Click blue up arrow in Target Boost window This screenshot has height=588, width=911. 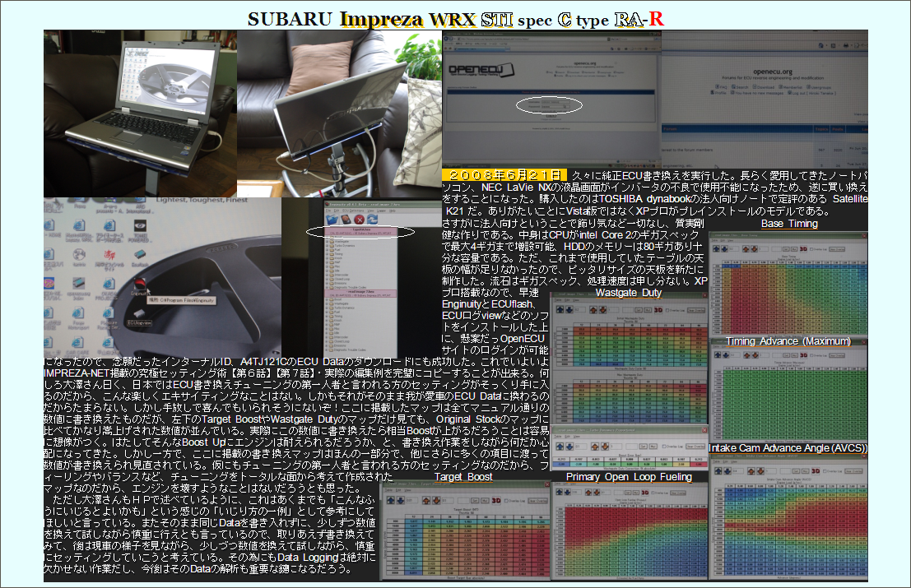click(390, 500)
